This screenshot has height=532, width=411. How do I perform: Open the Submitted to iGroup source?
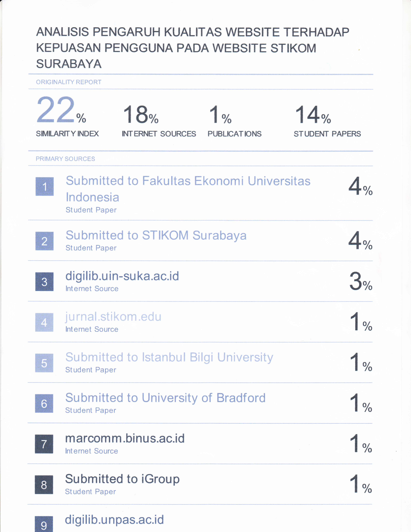pos(122,479)
